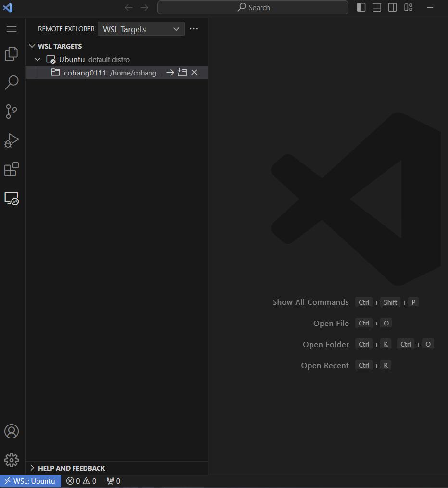Open the Explorer view in activity bar

pyautogui.click(x=12, y=54)
